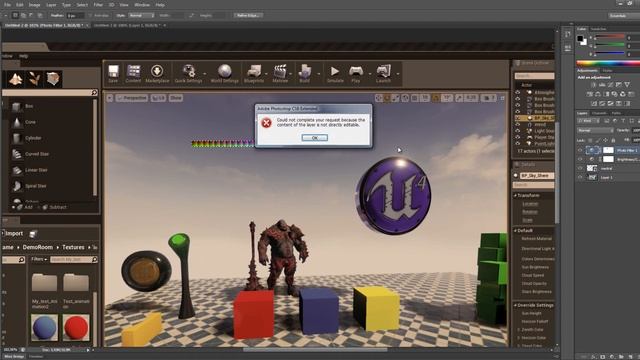Screen dimensions: 640x360
Task: Open the layer blend mode Normal dropdown
Action: (596, 130)
